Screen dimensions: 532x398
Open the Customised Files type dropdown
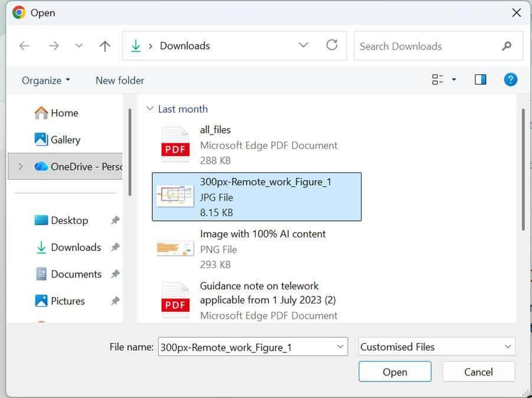click(436, 347)
